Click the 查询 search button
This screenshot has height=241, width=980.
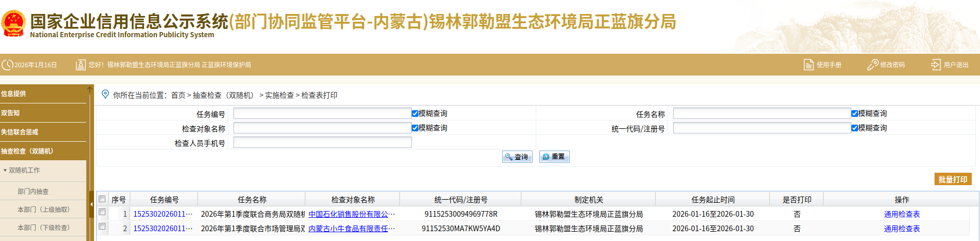[x=517, y=157]
